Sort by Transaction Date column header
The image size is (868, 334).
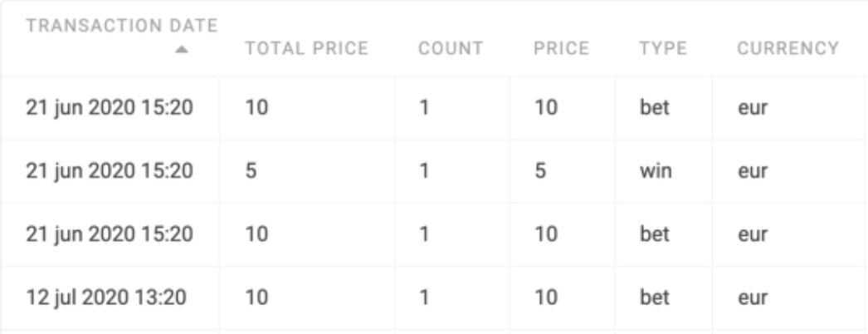click(122, 26)
